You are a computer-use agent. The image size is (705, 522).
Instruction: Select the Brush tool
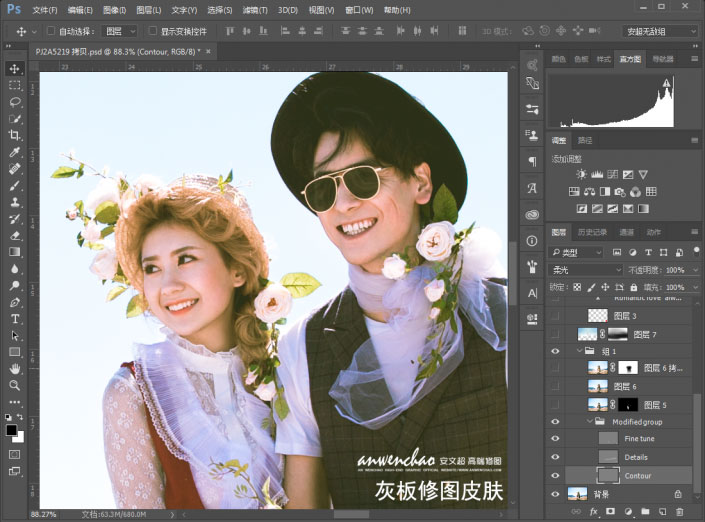point(14,185)
